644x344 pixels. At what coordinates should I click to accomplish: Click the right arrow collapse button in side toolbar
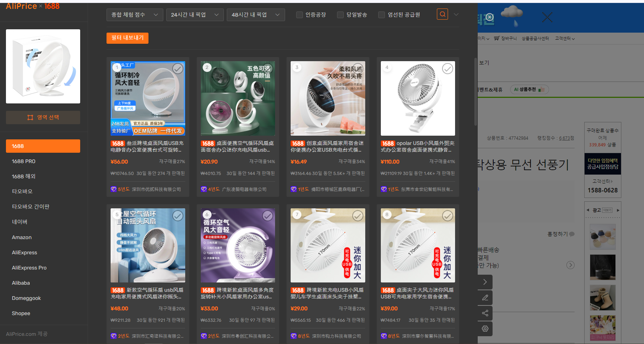click(x=485, y=282)
